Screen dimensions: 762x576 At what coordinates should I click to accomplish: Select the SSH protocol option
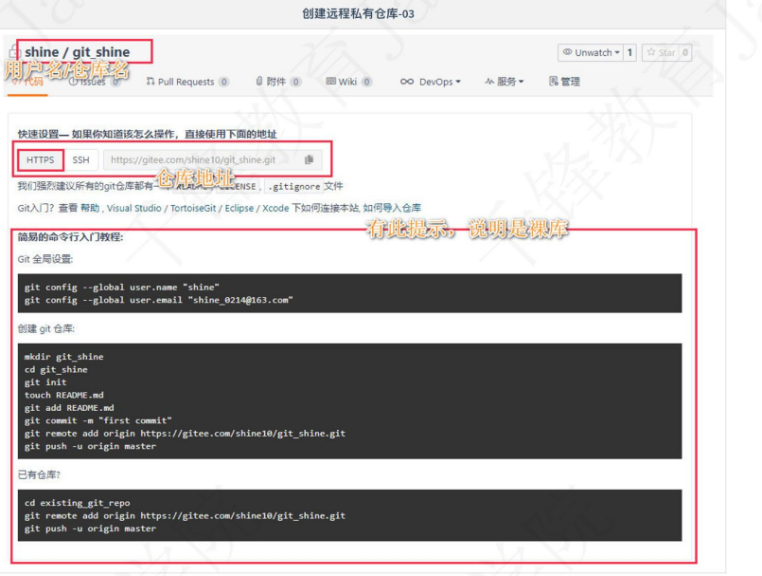click(81, 160)
